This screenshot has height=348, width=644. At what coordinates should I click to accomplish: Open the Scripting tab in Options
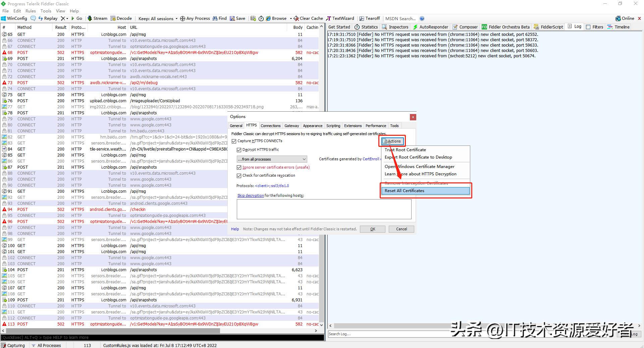coord(333,126)
